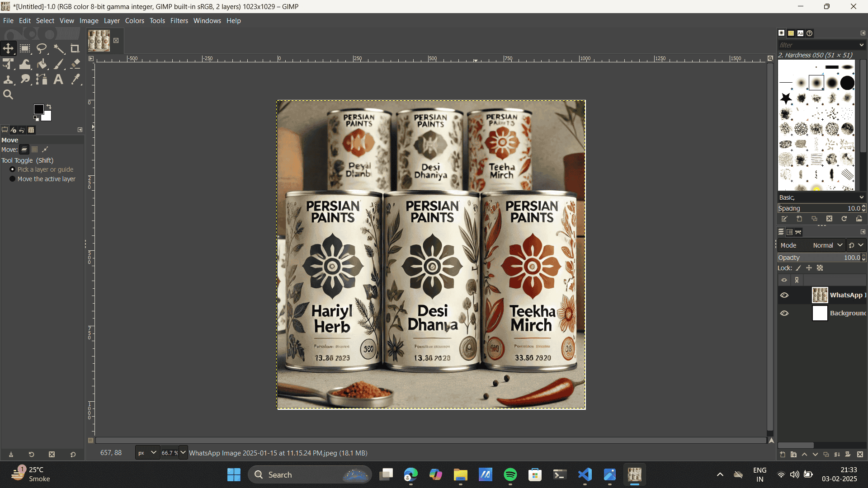The height and width of the screenshot is (488, 868).
Task: Open the layer mode group switch dropdown
Action: [856, 245]
